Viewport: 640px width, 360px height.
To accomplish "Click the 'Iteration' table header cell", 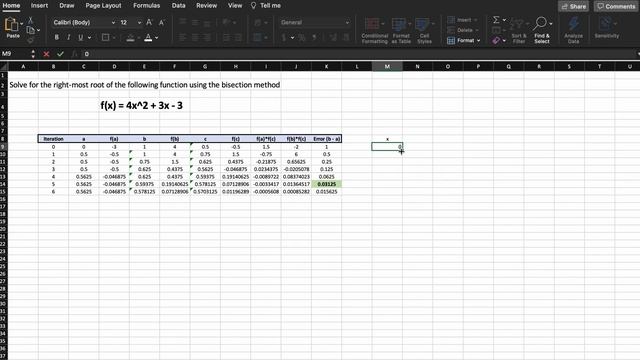I will point(53,139).
